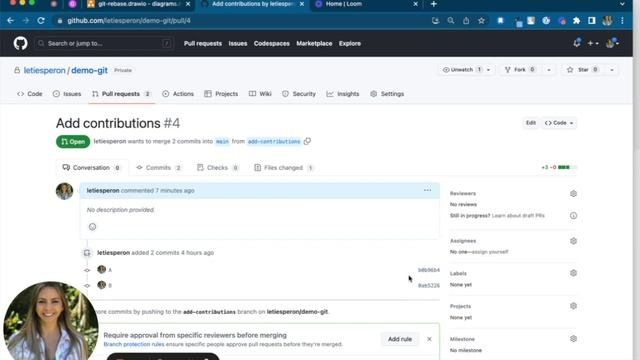
Task: Open Actions repository tab
Action: [x=178, y=94]
